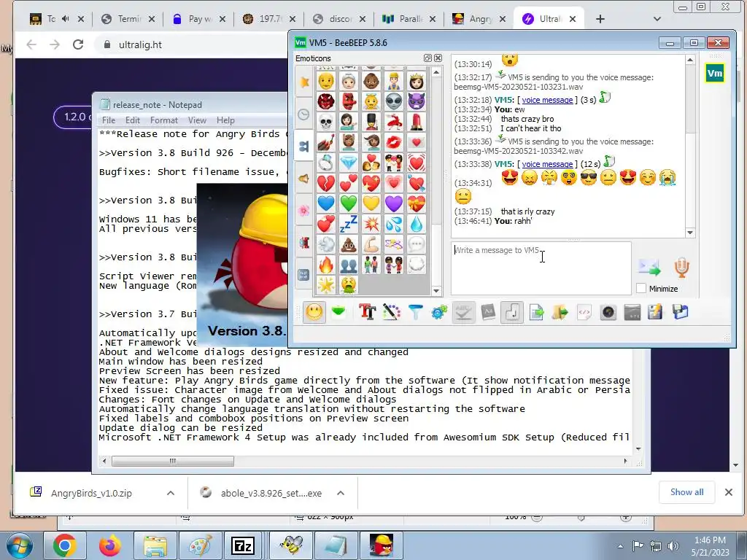Screen dimensions: 747x560
Task: Click the message field for VM5
Action: 541,268
